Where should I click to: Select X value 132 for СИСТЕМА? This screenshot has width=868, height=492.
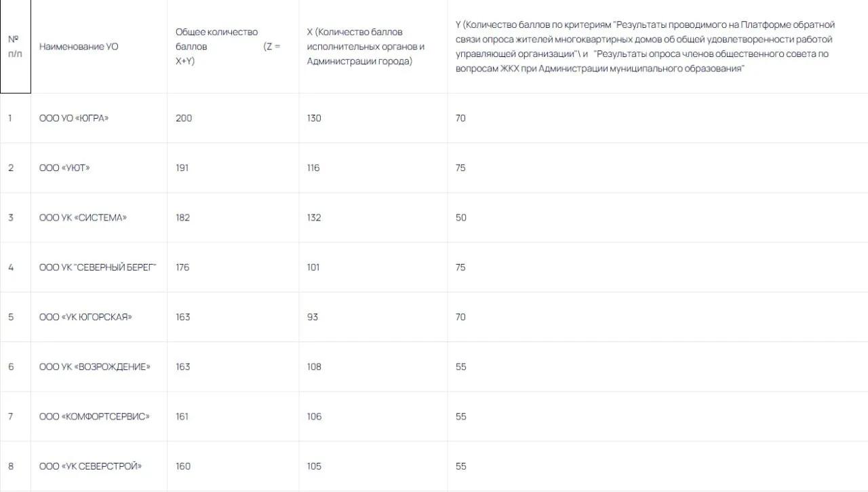click(x=314, y=217)
